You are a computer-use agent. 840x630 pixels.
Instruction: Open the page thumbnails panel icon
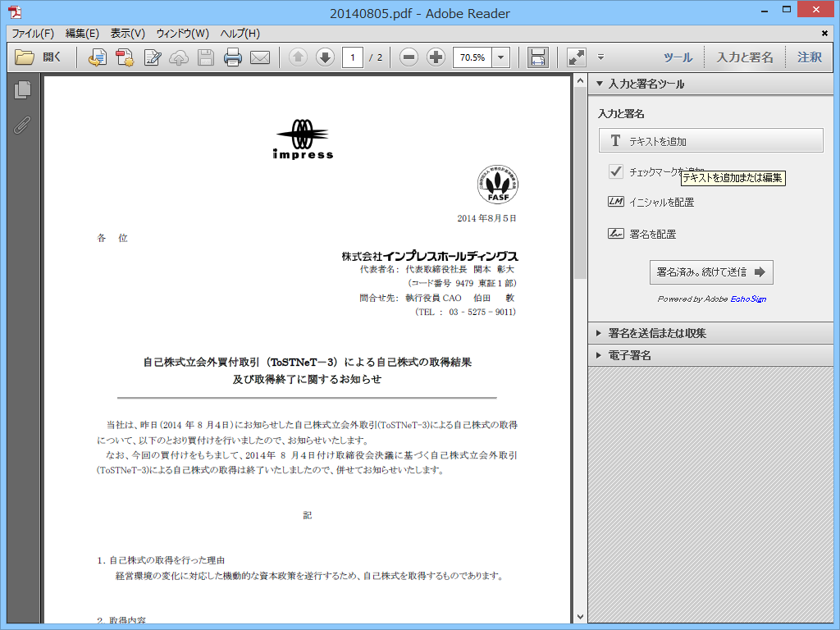[x=22, y=89]
